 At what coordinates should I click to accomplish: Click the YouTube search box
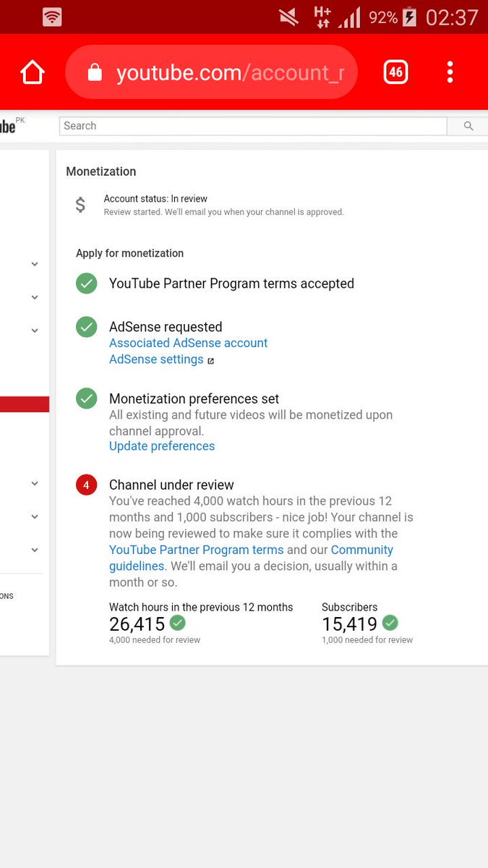click(x=253, y=126)
